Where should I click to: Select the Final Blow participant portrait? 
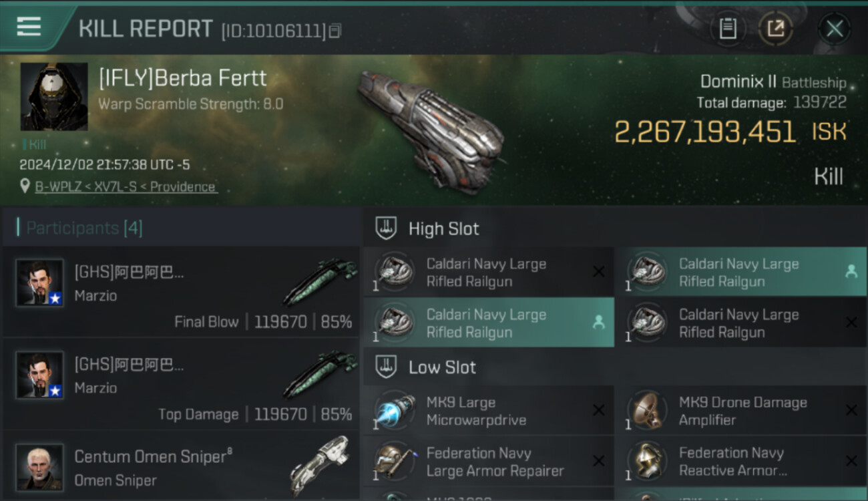point(40,283)
